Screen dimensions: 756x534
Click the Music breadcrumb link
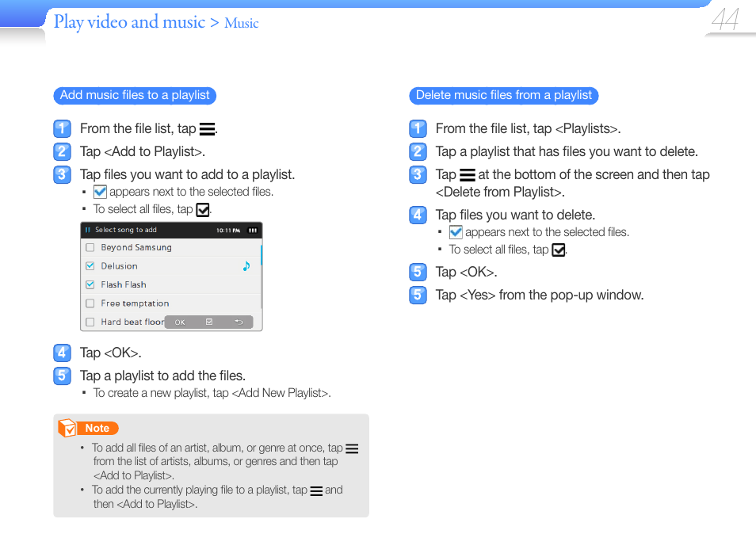click(241, 23)
